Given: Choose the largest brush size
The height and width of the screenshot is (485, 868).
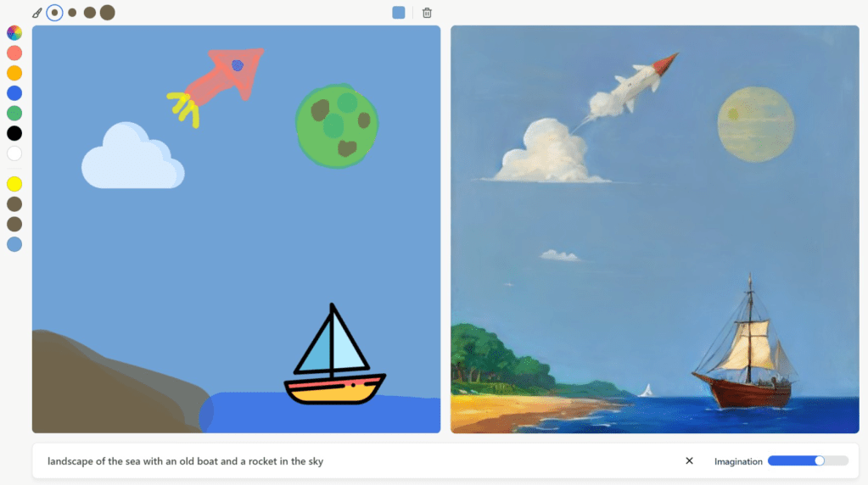Looking at the screenshot, I should [108, 13].
